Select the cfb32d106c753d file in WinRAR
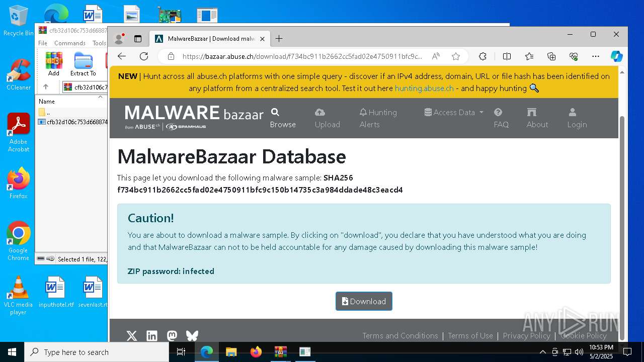This screenshot has width=644, height=362. [72, 122]
